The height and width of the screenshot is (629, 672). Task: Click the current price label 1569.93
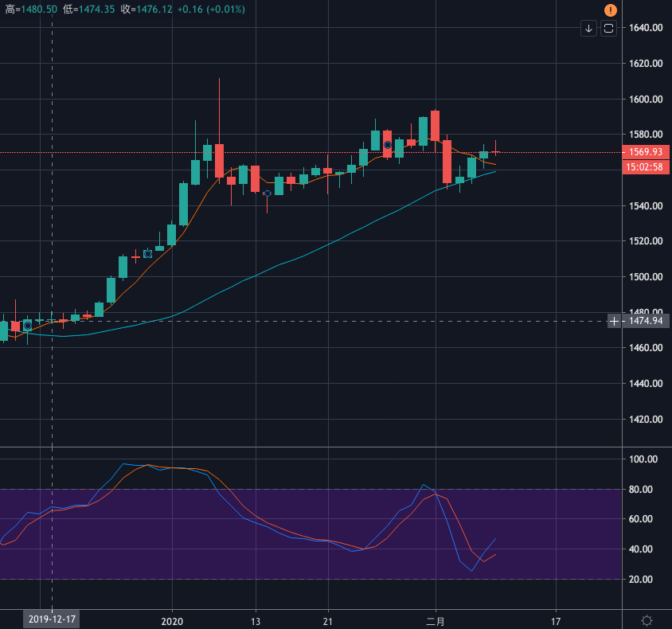coord(646,152)
